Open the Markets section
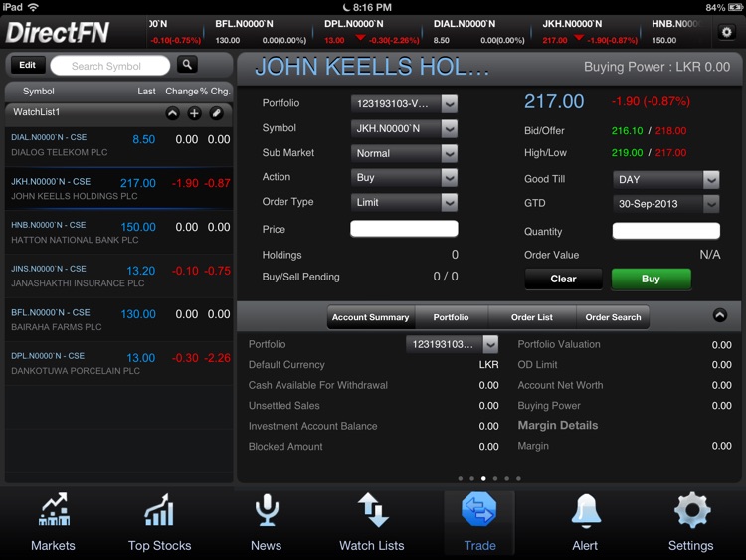746x560 pixels. point(53,522)
